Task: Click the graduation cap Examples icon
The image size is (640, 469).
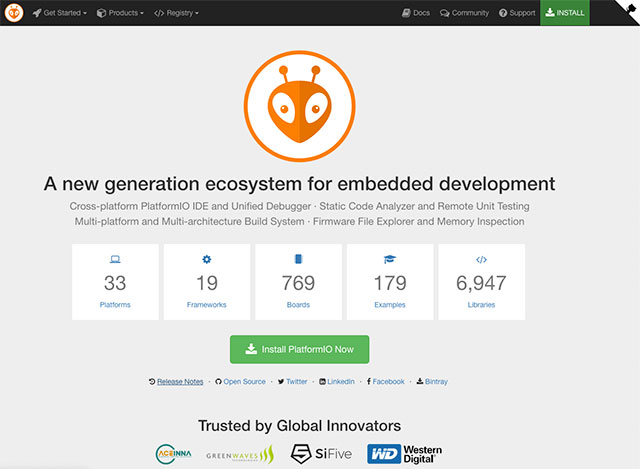Action: (389, 259)
